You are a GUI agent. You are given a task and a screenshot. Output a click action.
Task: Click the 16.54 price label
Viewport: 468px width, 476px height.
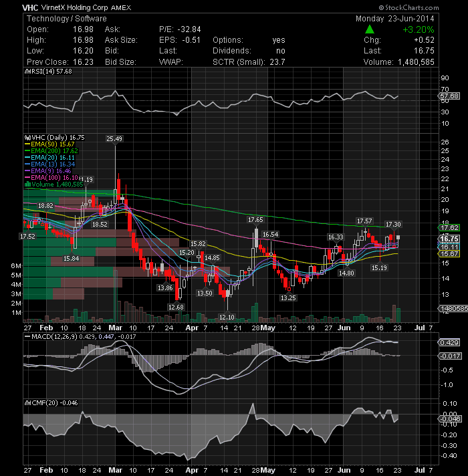point(270,235)
